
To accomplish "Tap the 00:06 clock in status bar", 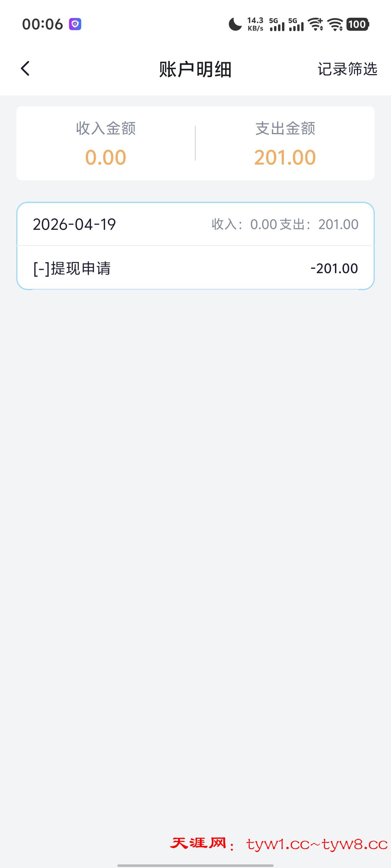I will click(42, 24).
